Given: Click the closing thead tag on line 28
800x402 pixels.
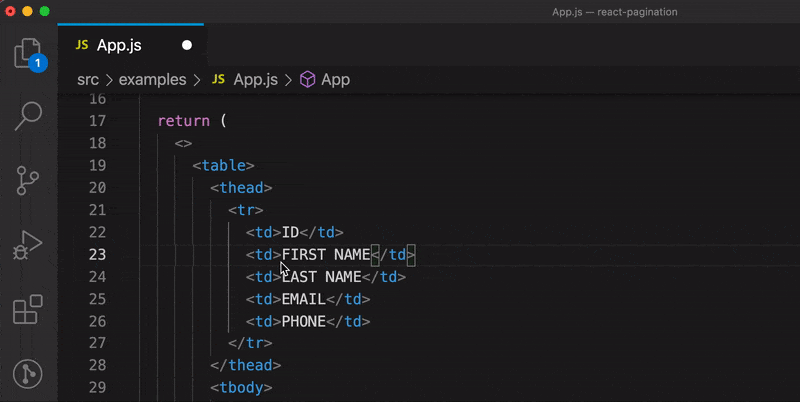Looking at the screenshot, I should [x=245, y=365].
